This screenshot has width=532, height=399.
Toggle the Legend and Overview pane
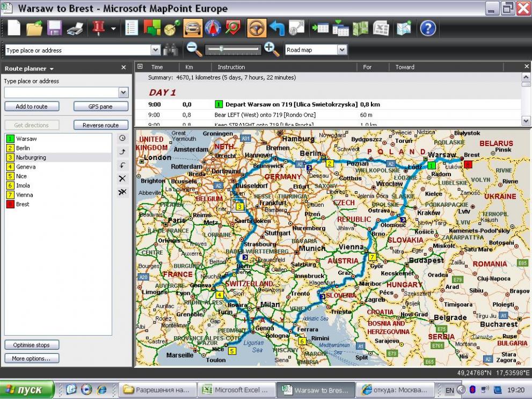[132, 28]
